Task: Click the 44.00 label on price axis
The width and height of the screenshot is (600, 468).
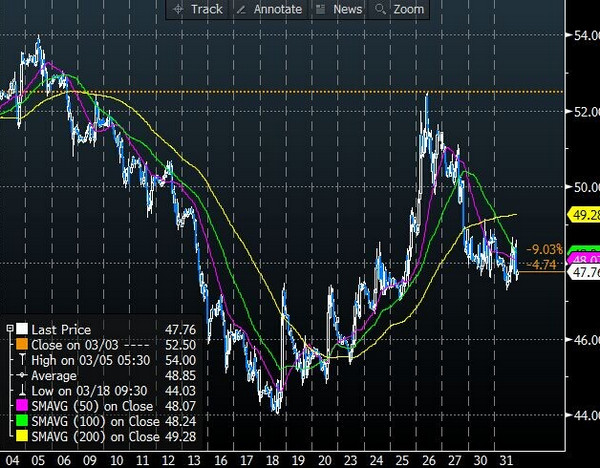Action: 583,416
